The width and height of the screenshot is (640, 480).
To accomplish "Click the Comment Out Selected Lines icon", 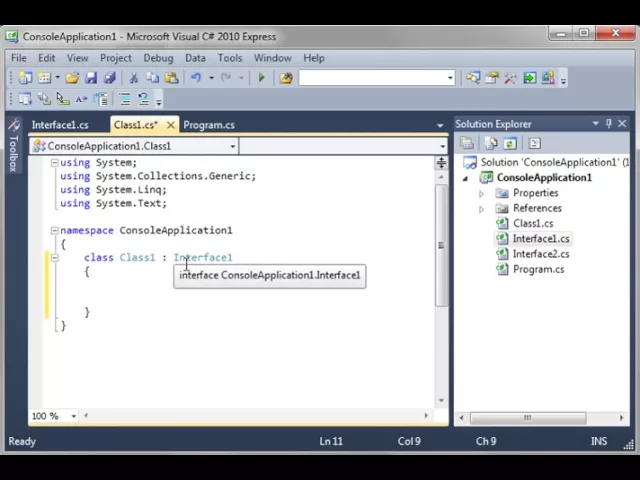I will pyautogui.click(x=125, y=99).
